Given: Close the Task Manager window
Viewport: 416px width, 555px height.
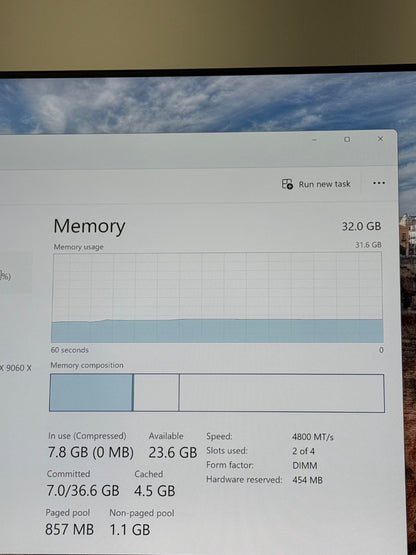Looking at the screenshot, I should pos(380,139).
